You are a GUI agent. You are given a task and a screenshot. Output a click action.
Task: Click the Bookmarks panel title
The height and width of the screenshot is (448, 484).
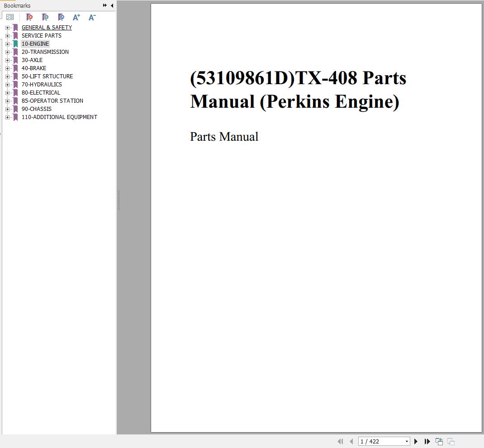(x=17, y=5)
